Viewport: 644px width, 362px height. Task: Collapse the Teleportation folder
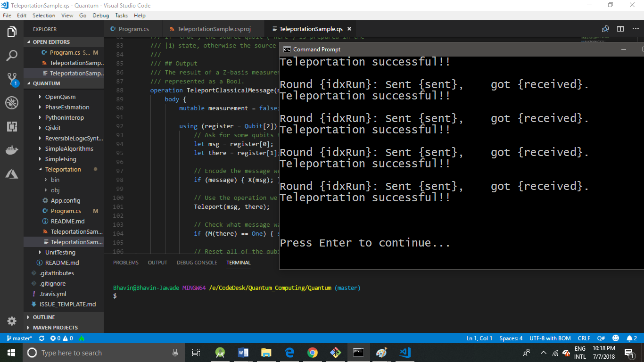click(x=63, y=170)
